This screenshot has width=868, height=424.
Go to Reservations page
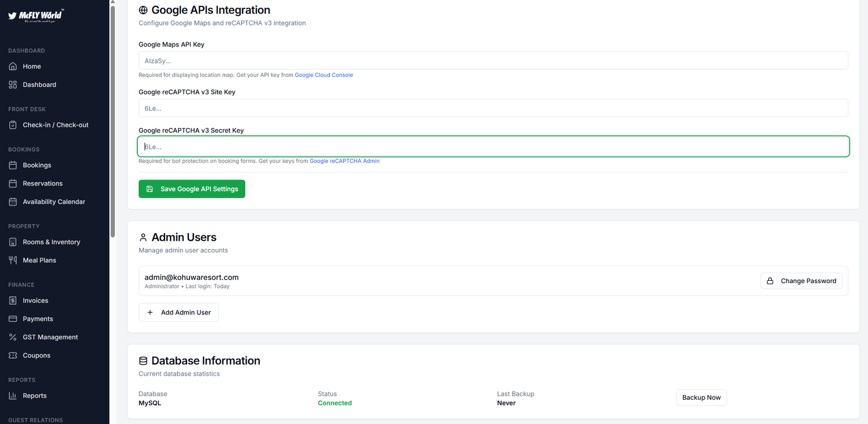pyautogui.click(x=42, y=184)
